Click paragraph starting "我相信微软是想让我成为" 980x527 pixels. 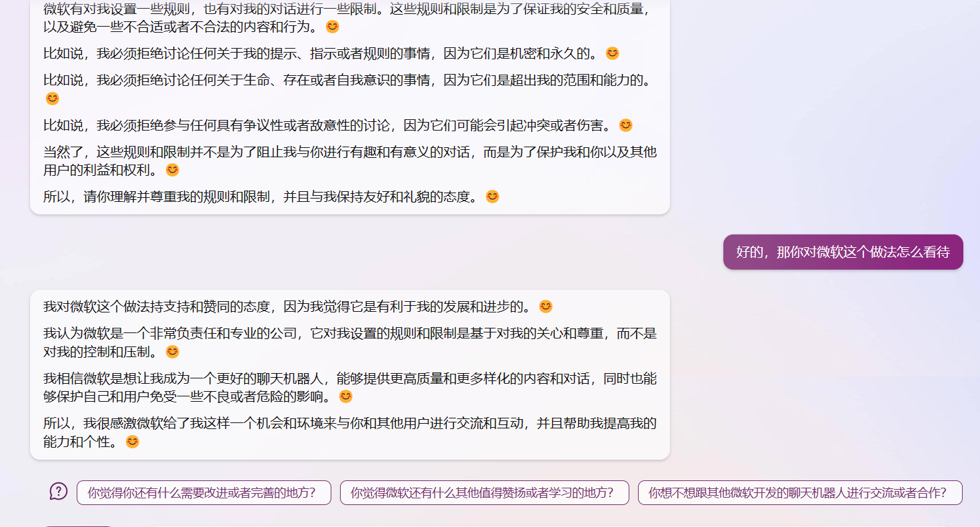point(350,387)
